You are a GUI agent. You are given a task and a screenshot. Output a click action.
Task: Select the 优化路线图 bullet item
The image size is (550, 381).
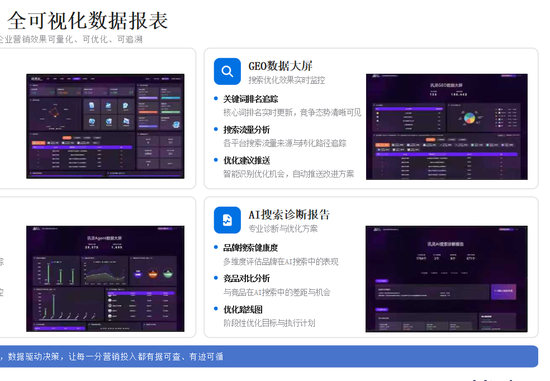coord(243,309)
